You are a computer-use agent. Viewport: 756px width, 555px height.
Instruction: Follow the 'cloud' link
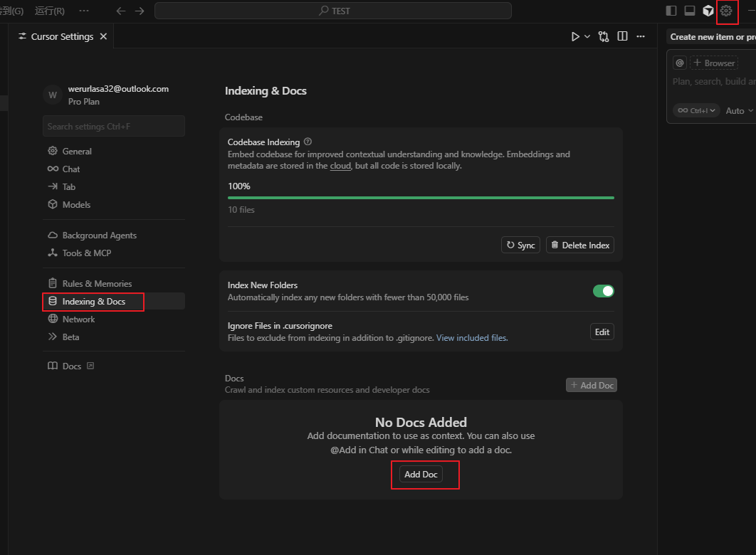[x=340, y=166]
